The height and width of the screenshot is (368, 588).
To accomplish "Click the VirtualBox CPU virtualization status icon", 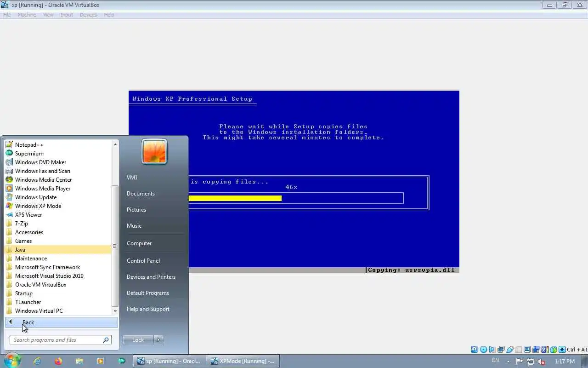I will point(545,350).
